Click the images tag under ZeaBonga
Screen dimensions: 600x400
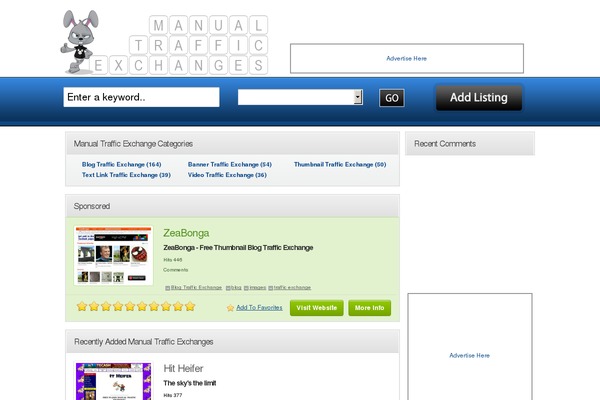(258, 287)
